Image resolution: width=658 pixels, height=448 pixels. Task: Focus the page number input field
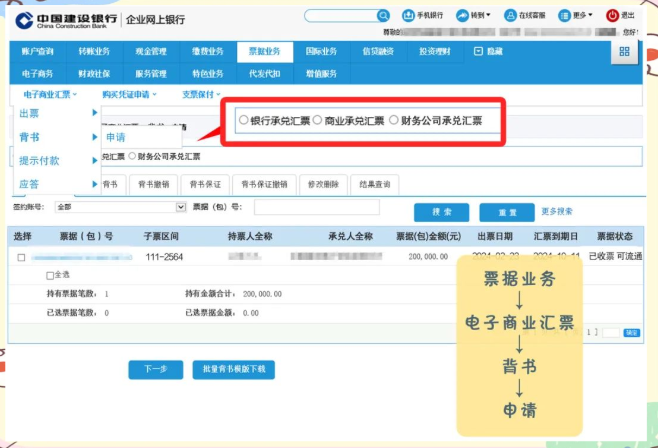(x=611, y=333)
